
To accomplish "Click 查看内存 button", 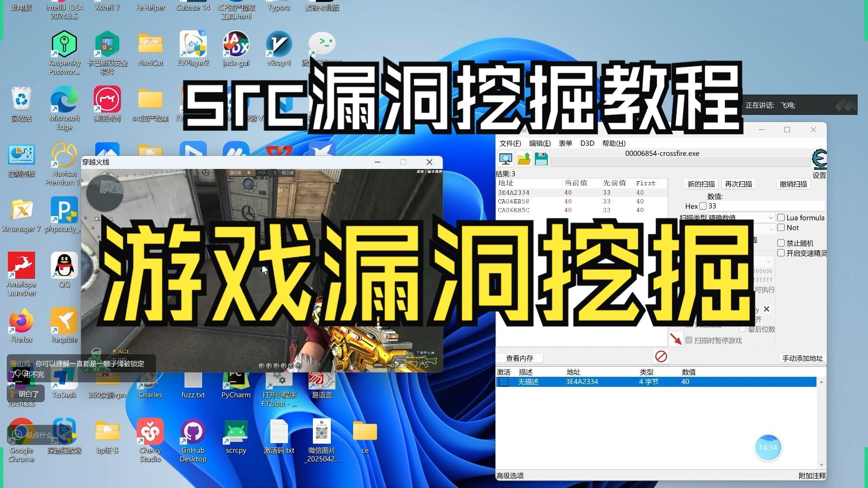I will click(519, 358).
